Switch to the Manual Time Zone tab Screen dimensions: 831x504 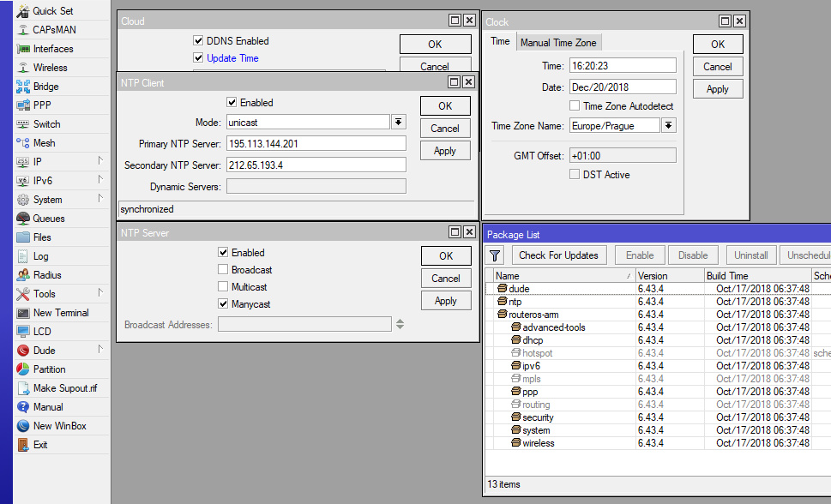click(x=558, y=43)
